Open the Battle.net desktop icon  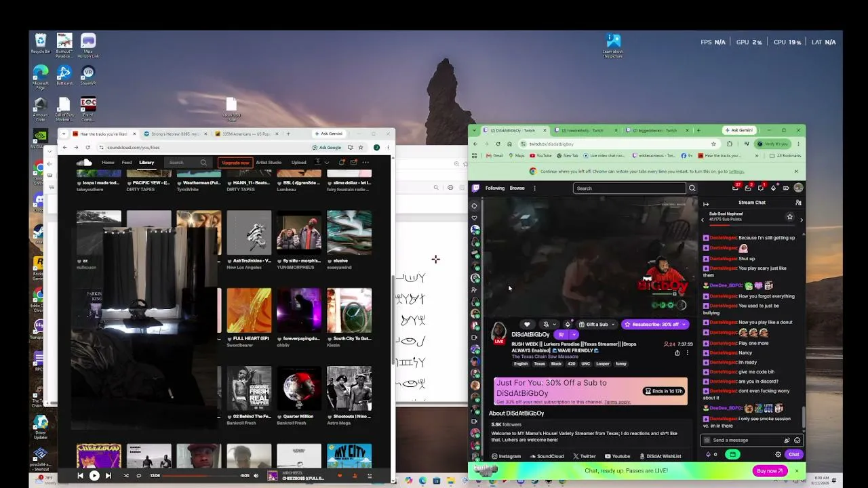pos(64,75)
